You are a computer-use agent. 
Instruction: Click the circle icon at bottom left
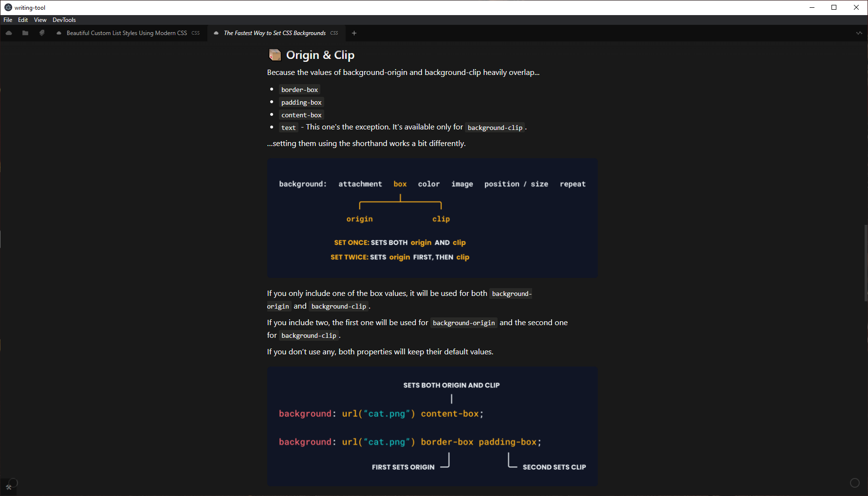click(x=14, y=482)
